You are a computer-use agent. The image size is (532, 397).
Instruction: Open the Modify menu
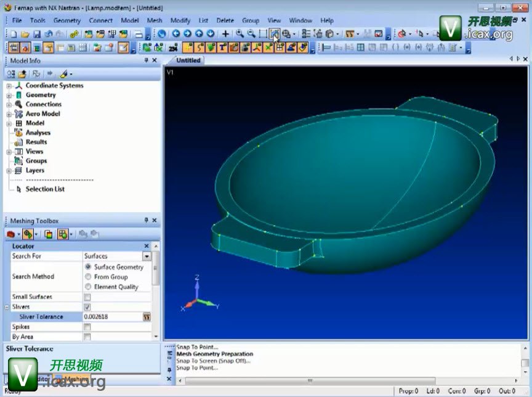[180, 20]
